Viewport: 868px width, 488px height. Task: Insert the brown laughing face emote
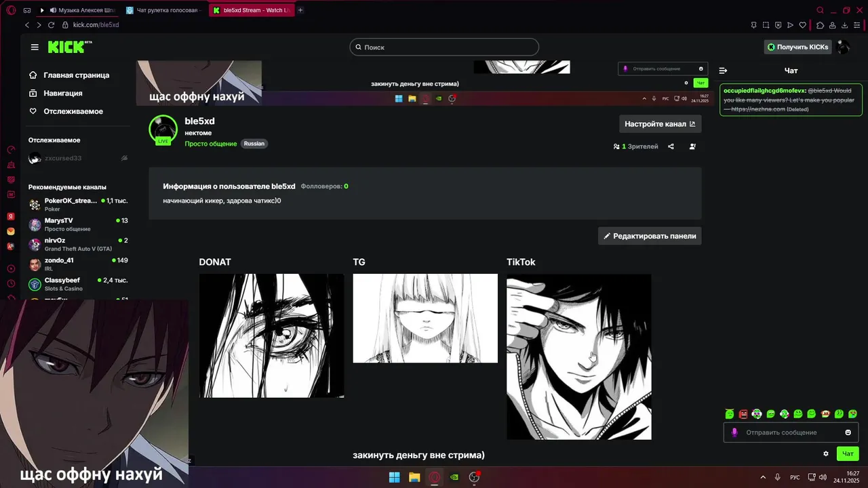coord(825,413)
